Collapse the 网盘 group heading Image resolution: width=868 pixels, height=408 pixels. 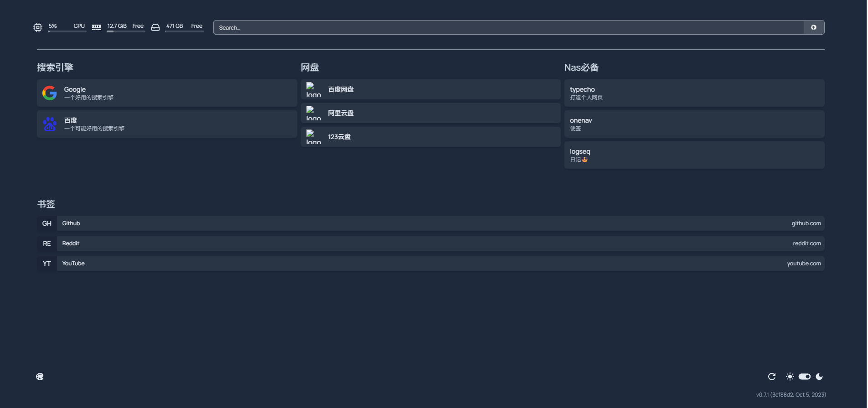(x=310, y=67)
